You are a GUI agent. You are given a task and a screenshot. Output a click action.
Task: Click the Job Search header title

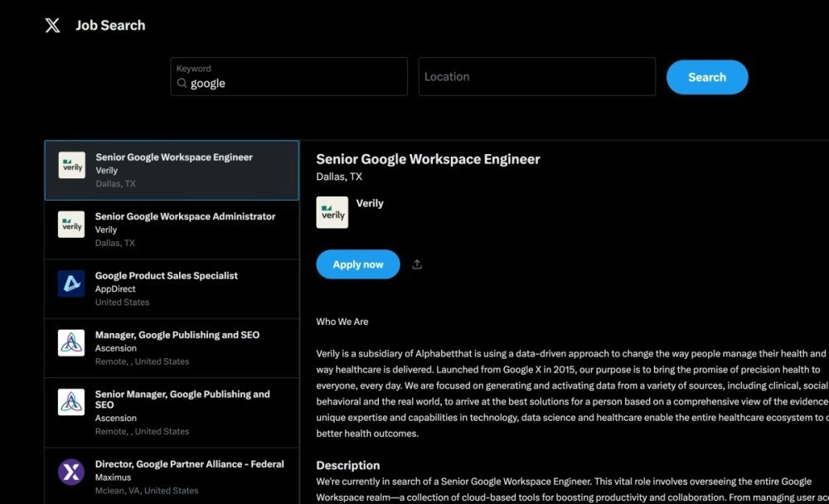click(110, 26)
